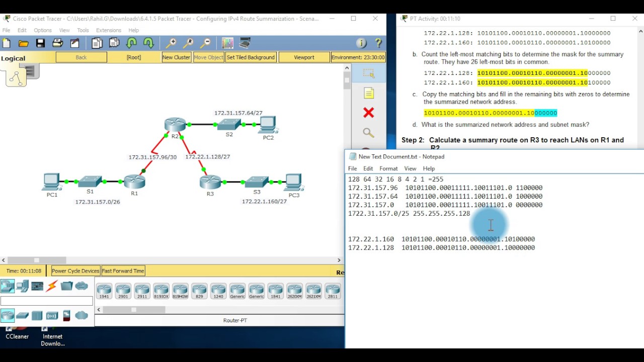Click the Viewport button
This screenshot has width=644, height=362.
[304, 57]
